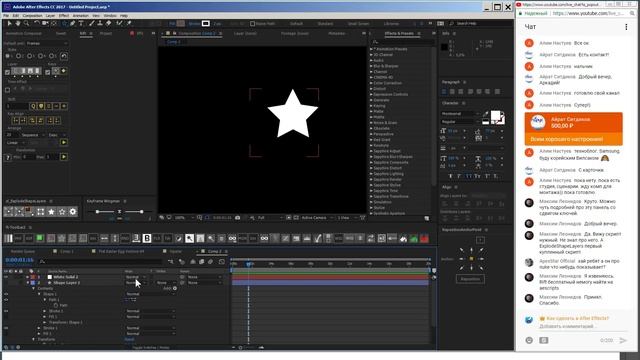This screenshot has width=640, height=360.
Task: Select the Zoom magnifier tool
Action: (26, 24)
